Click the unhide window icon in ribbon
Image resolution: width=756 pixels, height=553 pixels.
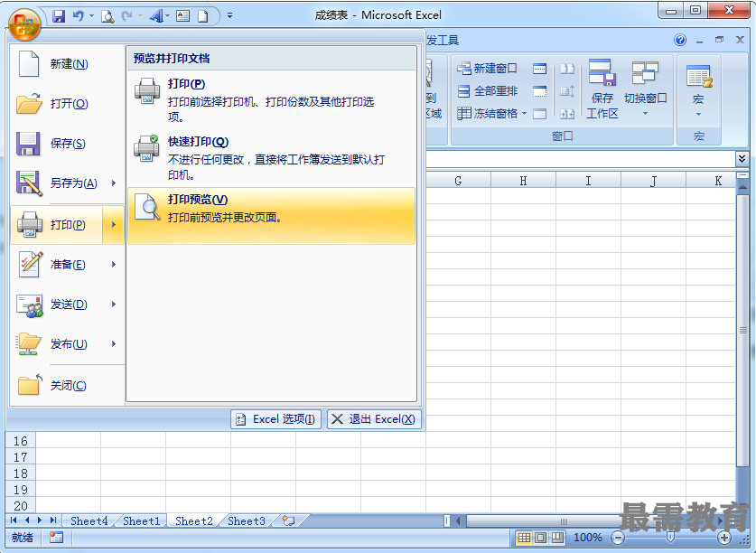pyautogui.click(x=539, y=113)
